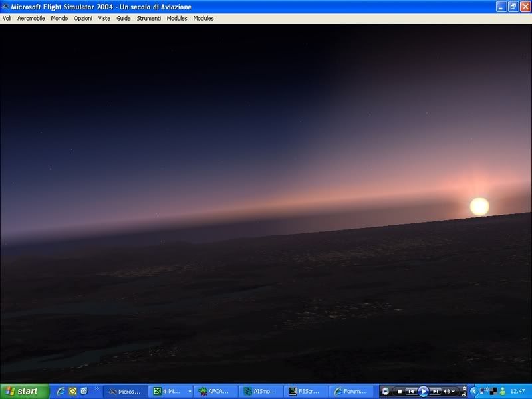532x399 pixels.
Task: Launch Internet Explorer from quick launch
Action: [61, 392]
